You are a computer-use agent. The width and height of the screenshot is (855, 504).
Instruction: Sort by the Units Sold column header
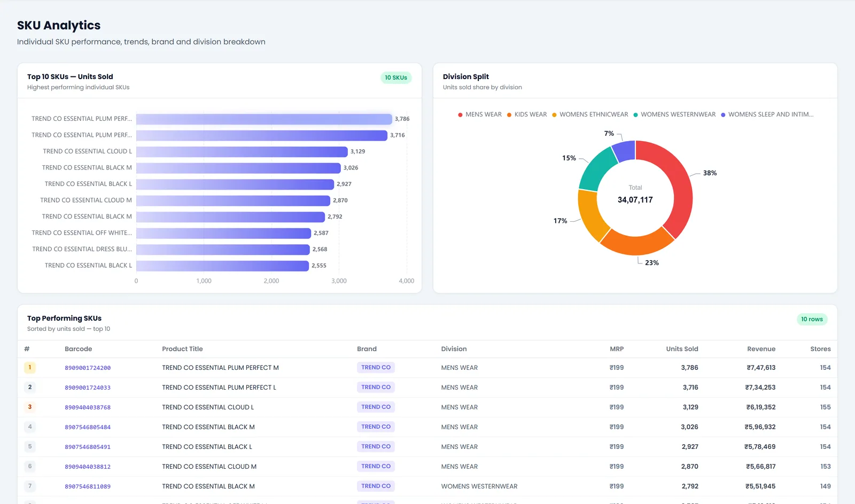[x=682, y=349]
